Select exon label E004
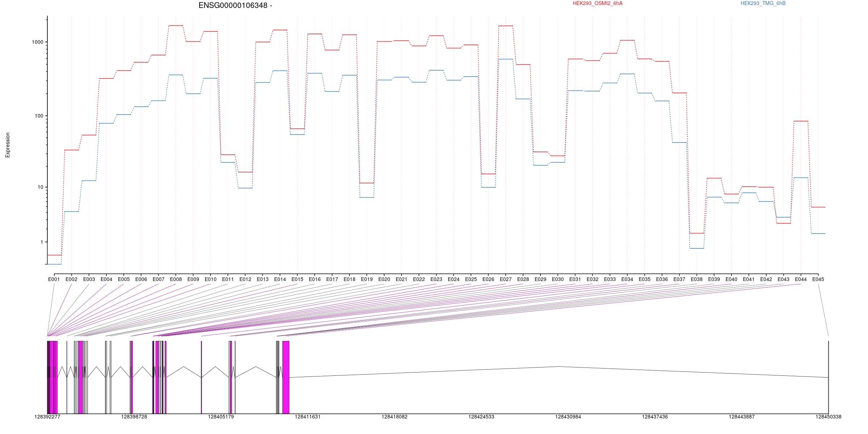The width and height of the screenshot is (868, 434). pyautogui.click(x=106, y=279)
